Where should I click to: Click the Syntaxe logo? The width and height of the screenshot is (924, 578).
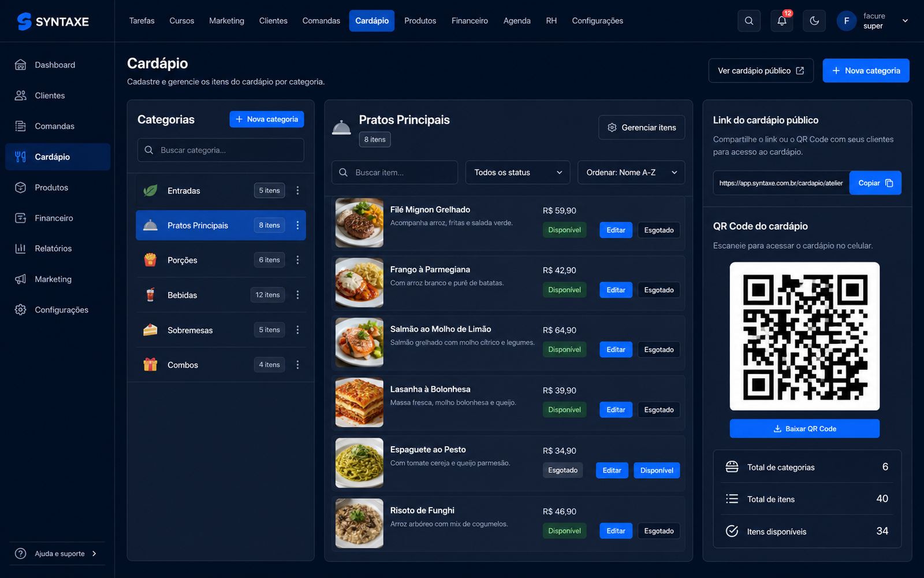coord(53,21)
